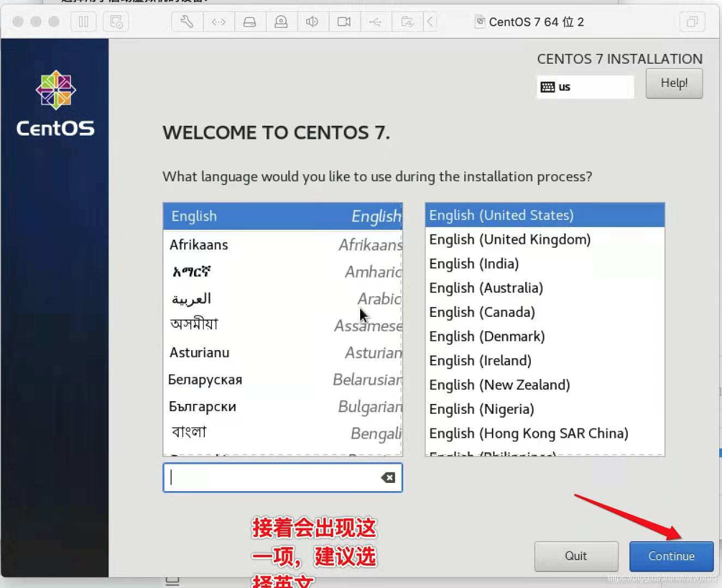Select English in the language list
This screenshot has width=722, height=588.
(283, 216)
